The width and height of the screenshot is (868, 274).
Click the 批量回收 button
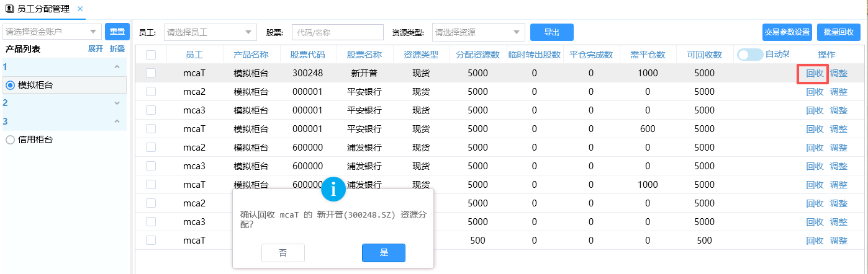tap(839, 32)
